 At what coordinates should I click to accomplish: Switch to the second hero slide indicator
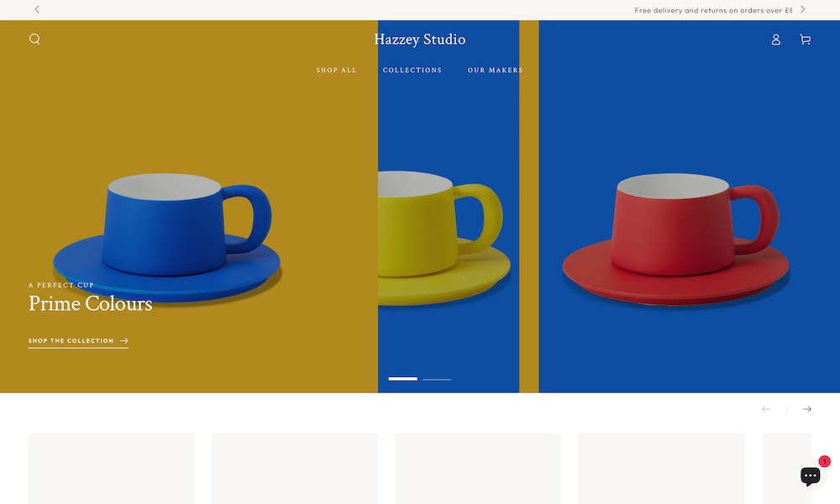coord(437,379)
